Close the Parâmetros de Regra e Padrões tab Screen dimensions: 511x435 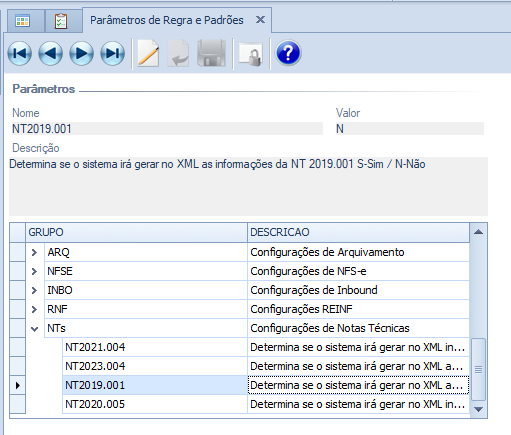tap(260, 20)
